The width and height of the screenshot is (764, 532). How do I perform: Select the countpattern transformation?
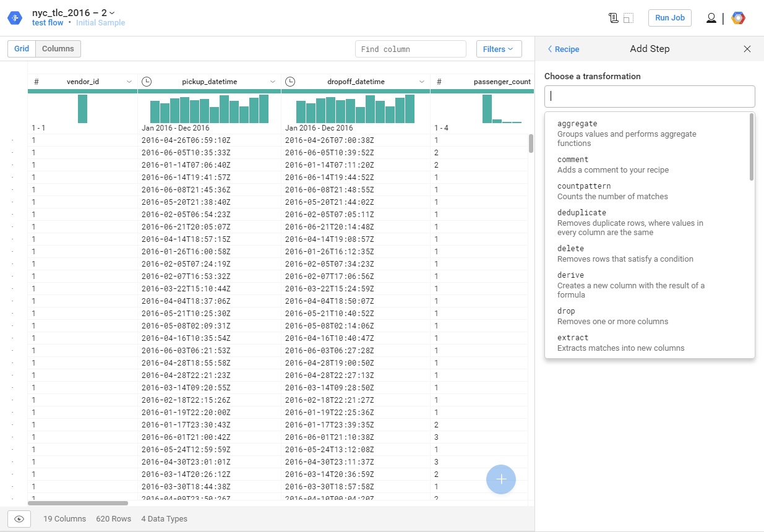(647, 191)
